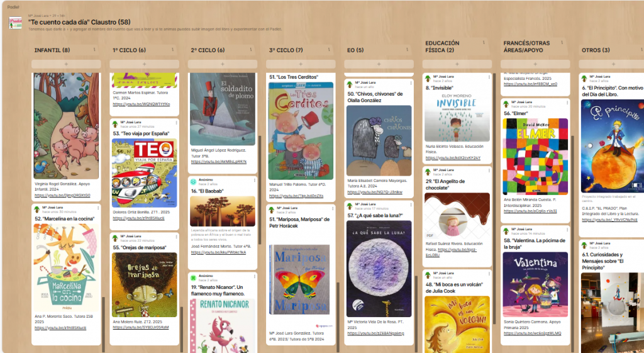Add a post under 3º CICLO column

click(x=301, y=64)
